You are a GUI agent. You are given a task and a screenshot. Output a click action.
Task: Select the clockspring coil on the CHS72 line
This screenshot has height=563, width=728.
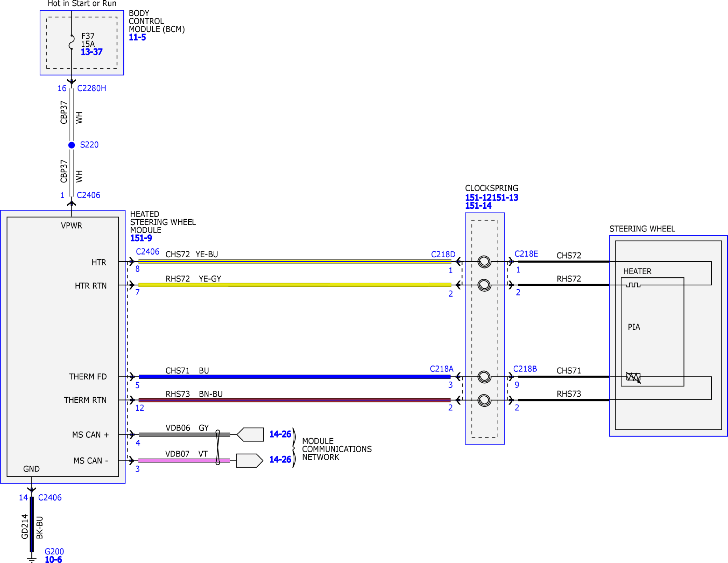click(x=484, y=262)
